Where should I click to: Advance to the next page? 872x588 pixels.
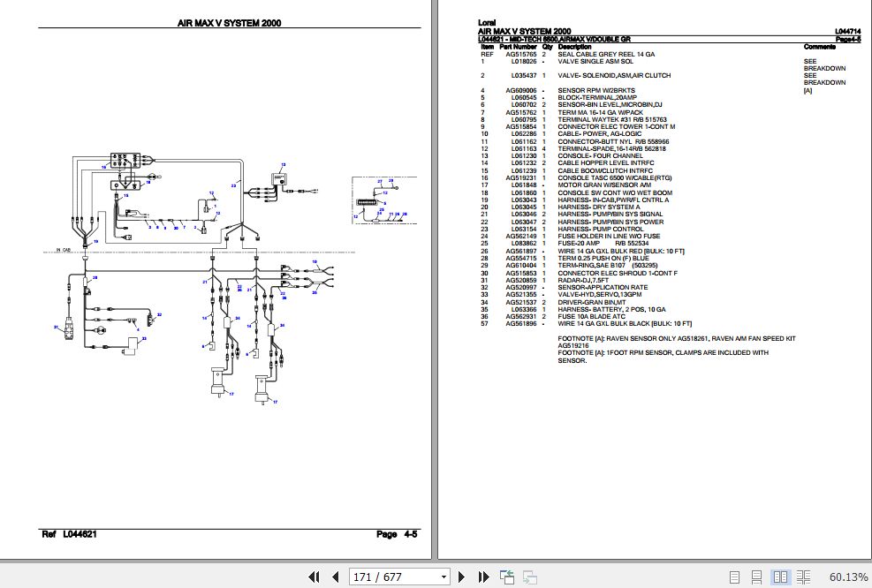pyautogui.click(x=461, y=577)
